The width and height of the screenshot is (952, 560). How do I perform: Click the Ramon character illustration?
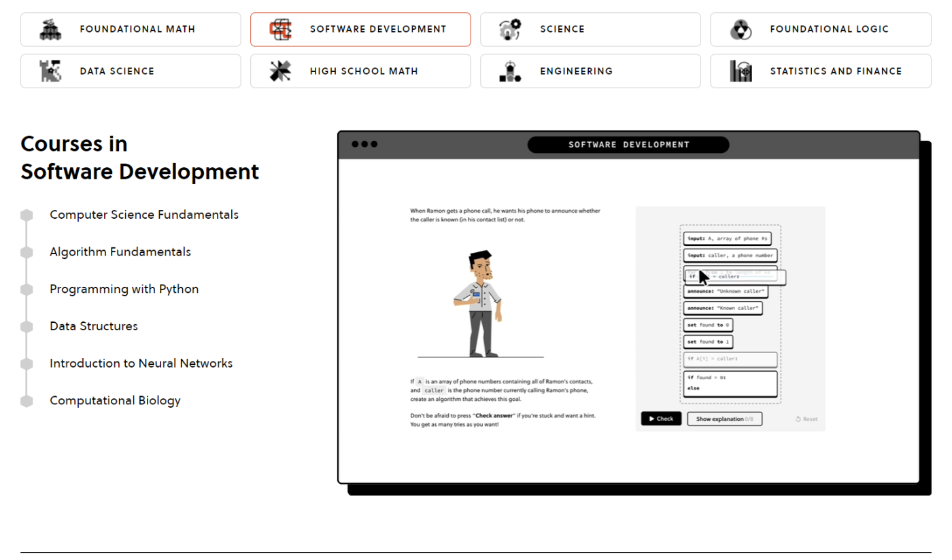479,303
